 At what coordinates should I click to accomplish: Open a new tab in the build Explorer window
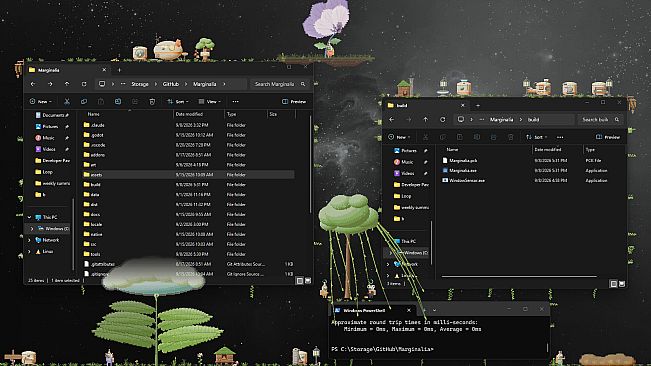478,105
